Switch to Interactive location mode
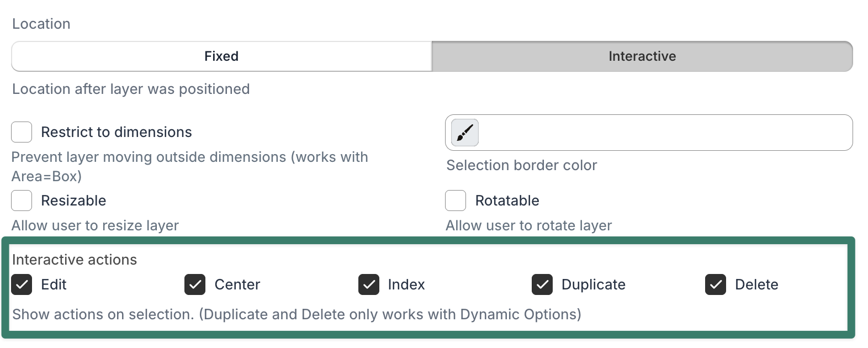This screenshot has width=868, height=348. point(642,56)
